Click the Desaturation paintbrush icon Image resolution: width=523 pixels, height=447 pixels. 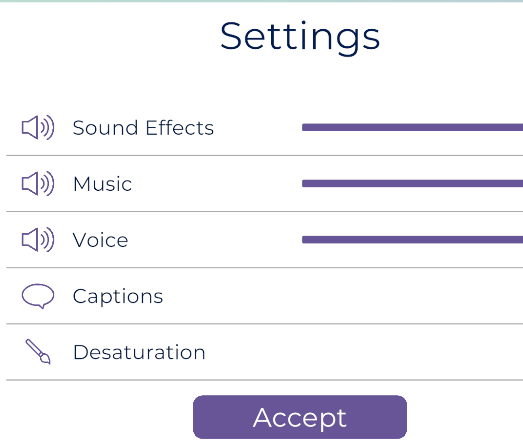[38, 352]
